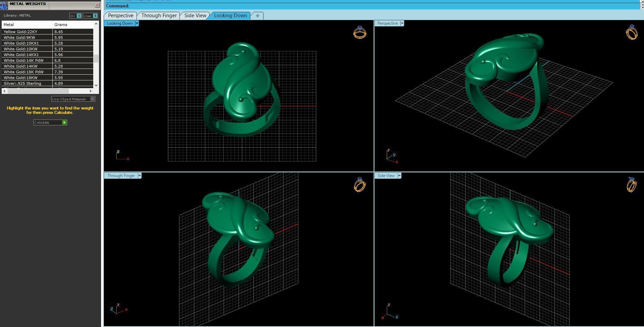Switch to the Through Finger tab
Image resolution: width=644 pixels, height=327 pixels.
coord(159,16)
